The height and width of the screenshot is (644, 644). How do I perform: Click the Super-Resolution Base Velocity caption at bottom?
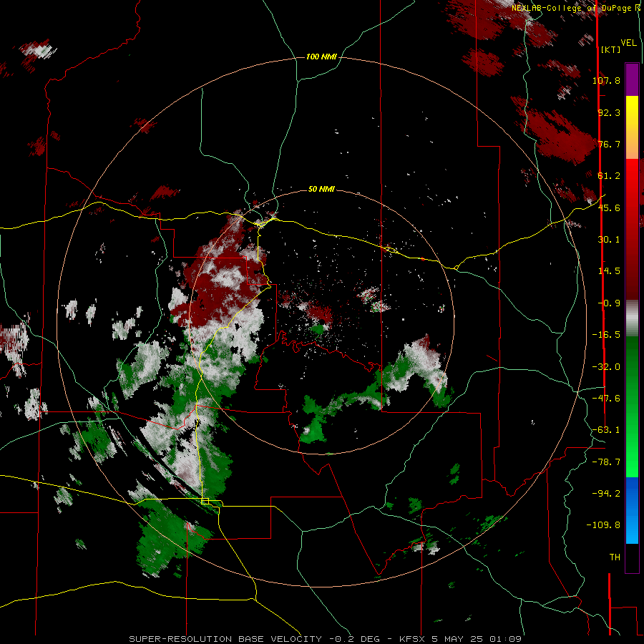326,639
